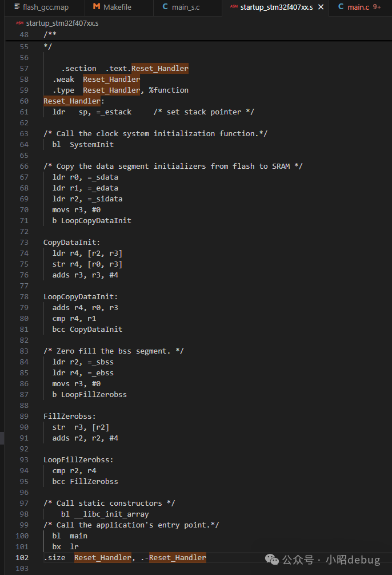This screenshot has width=392, height=575.
Task: Click line number 60 in the gutter
Action: click(23, 101)
